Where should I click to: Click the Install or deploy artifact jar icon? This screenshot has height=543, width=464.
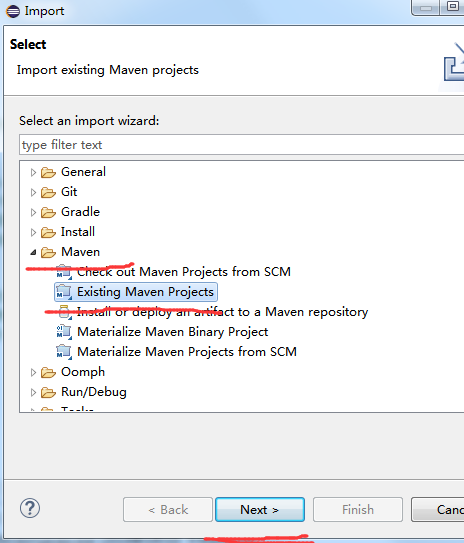(x=64, y=312)
